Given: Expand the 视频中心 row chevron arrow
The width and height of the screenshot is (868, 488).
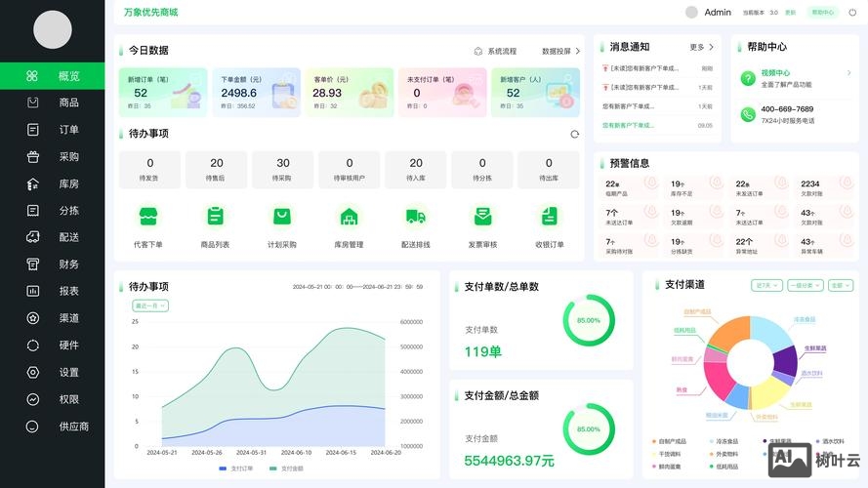Looking at the screenshot, I should click(x=848, y=72).
